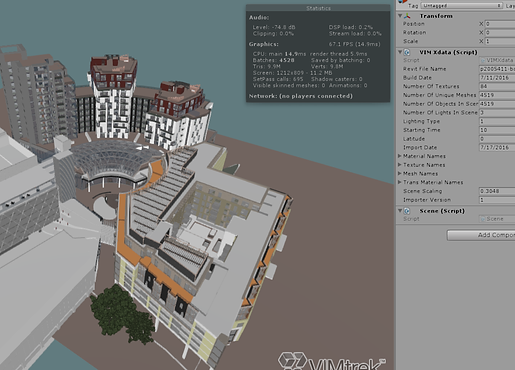Click the Revit File Name label
This screenshot has height=370, width=515.
(x=424, y=69)
